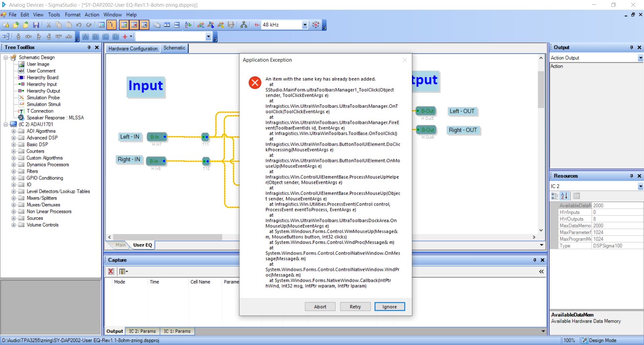
Task: Open the Action menu
Action: click(92, 15)
